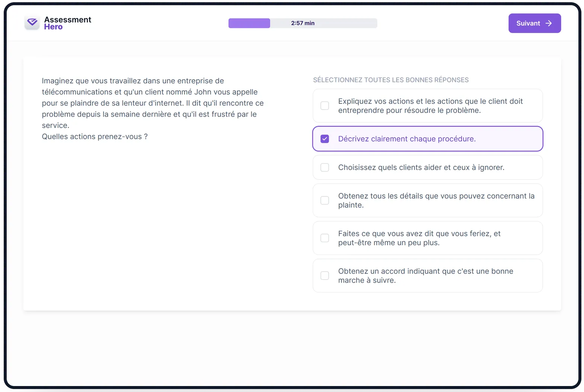
Task: Click the "SÉLECTIONNEZ TOUTES LES BONNES RÉPONSES" heading
Action: click(390, 80)
